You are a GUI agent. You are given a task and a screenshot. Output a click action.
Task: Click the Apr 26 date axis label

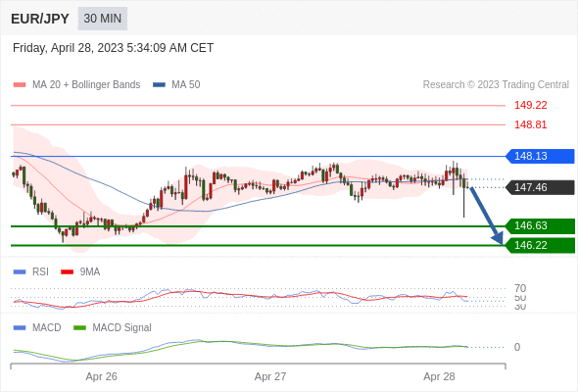coord(101,376)
